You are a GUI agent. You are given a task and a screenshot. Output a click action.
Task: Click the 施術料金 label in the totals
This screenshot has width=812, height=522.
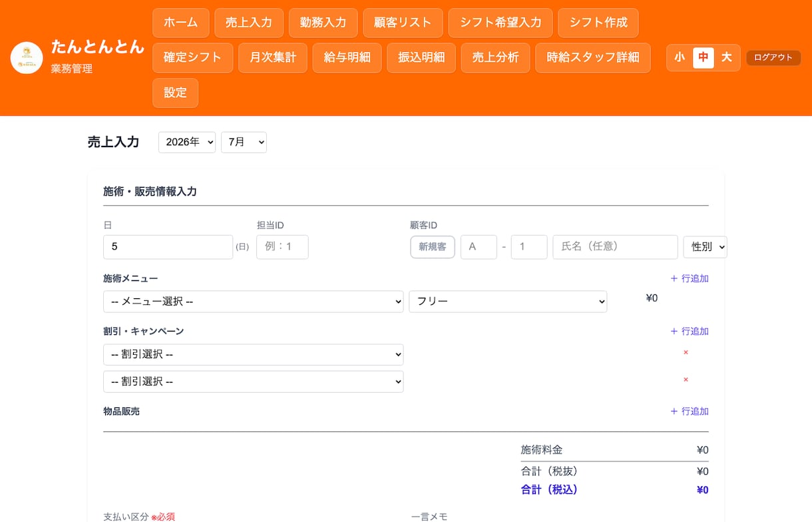[x=542, y=449]
